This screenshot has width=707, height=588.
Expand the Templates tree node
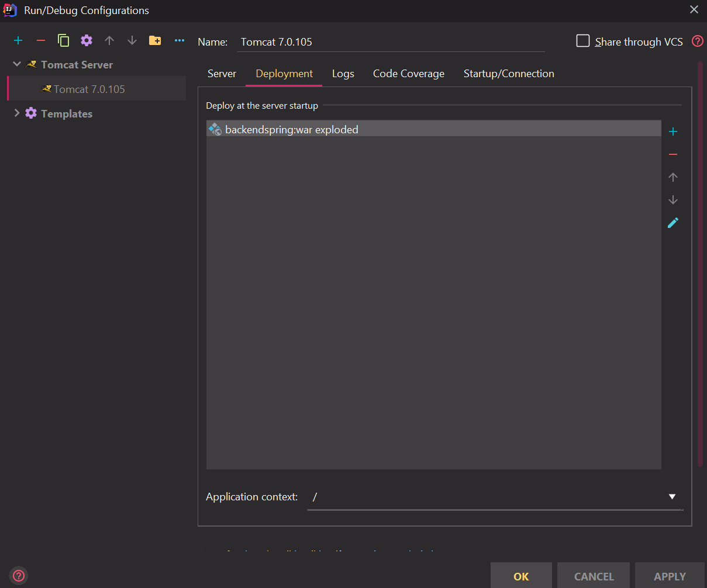pyautogui.click(x=16, y=113)
